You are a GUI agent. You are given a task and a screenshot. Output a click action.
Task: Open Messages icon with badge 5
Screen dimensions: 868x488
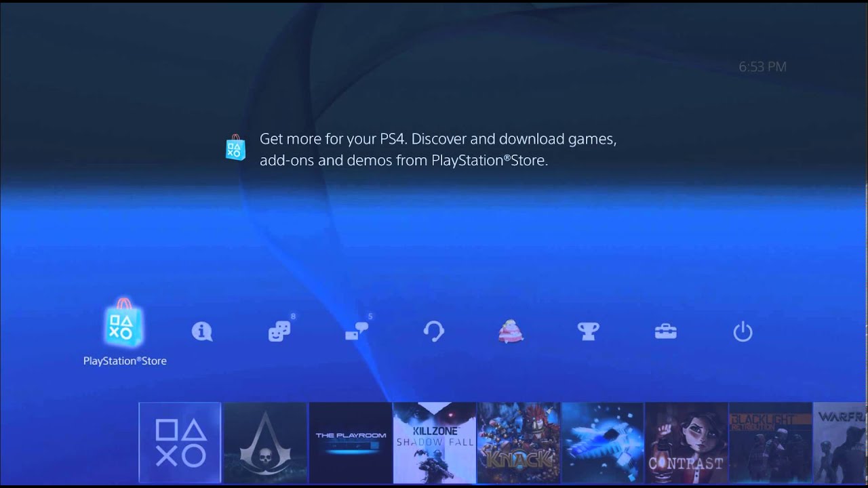point(357,331)
